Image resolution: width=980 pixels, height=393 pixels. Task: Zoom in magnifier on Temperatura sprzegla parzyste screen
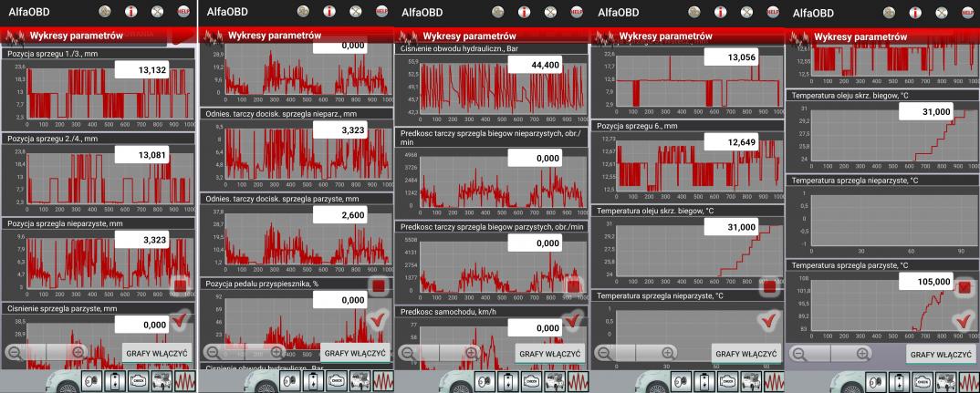(x=863, y=354)
